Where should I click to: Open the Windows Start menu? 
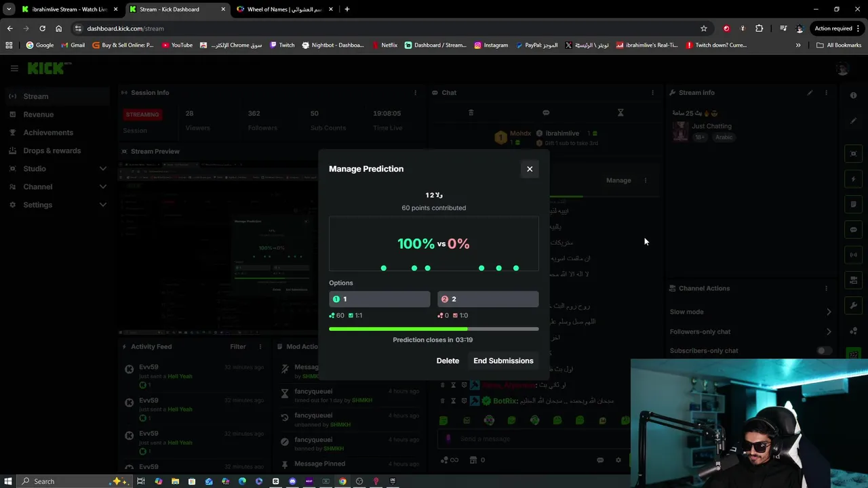click(7, 481)
